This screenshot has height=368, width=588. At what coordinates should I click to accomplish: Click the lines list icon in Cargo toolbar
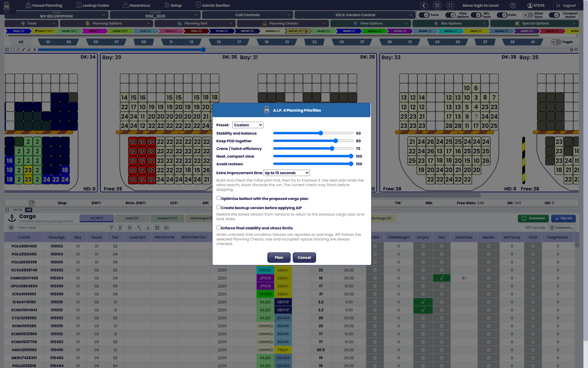click(130, 228)
